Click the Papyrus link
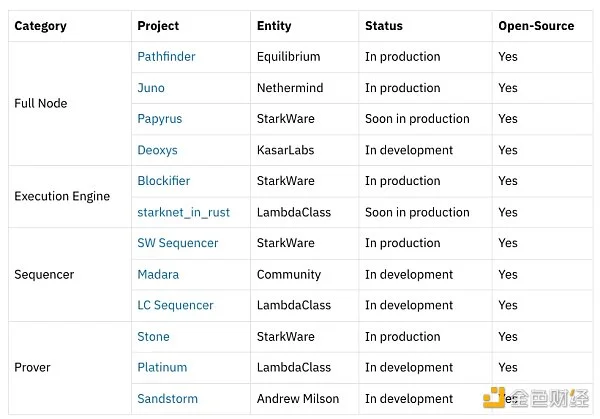Image resolution: width=600 pixels, height=419 pixels. point(160,119)
